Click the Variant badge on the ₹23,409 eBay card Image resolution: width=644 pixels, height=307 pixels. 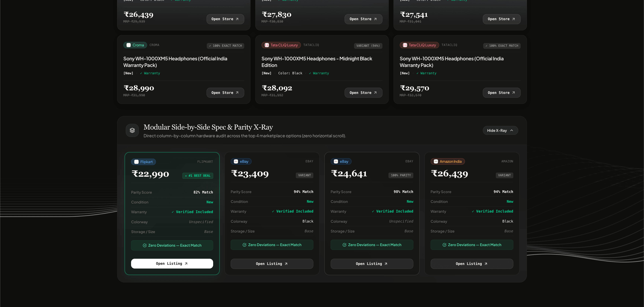[x=304, y=175]
